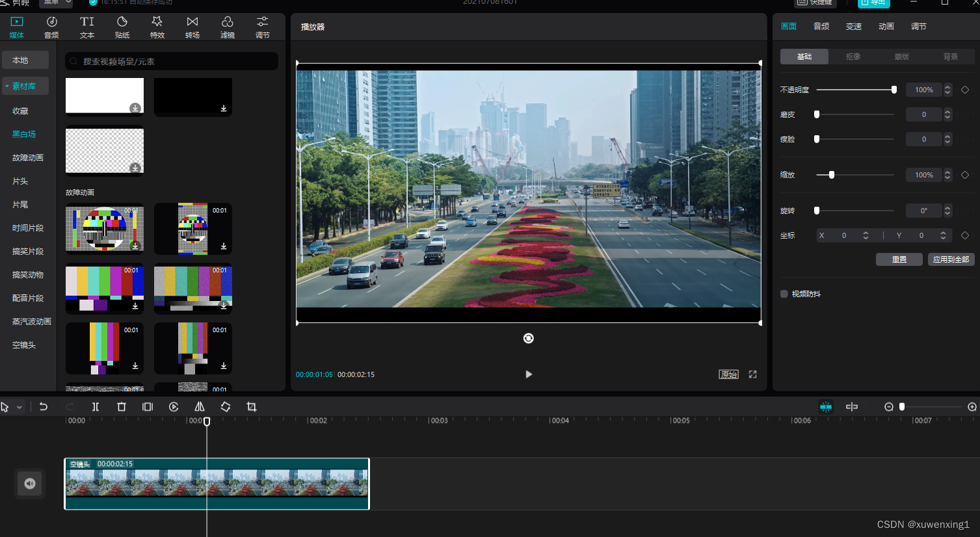Select the 片尾 outro category
The height and width of the screenshot is (537, 980).
pyautogui.click(x=20, y=205)
